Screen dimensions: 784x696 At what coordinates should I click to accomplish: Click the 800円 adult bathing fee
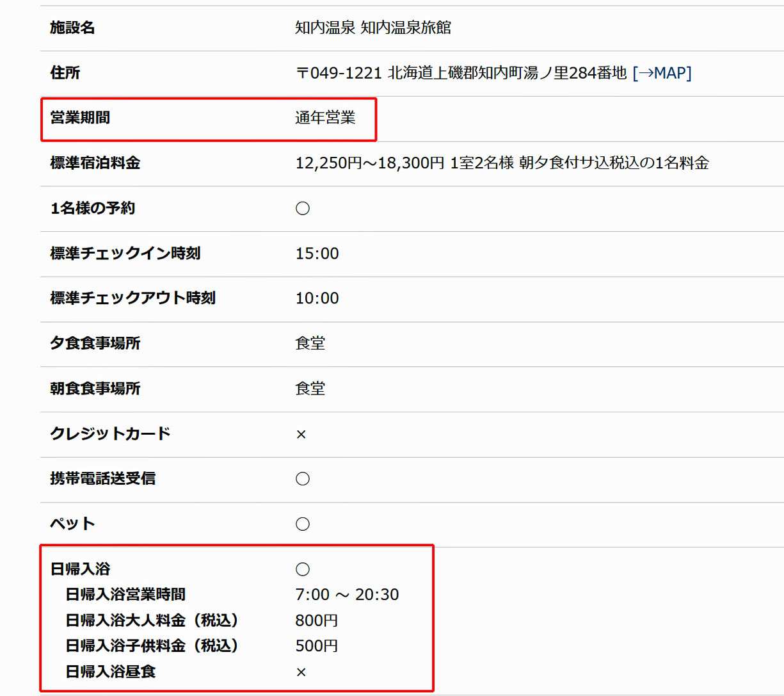click(x=316, y=620)
